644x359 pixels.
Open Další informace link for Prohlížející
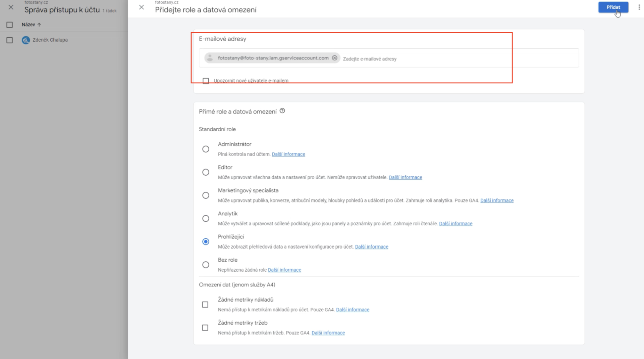tap(372, 247)
